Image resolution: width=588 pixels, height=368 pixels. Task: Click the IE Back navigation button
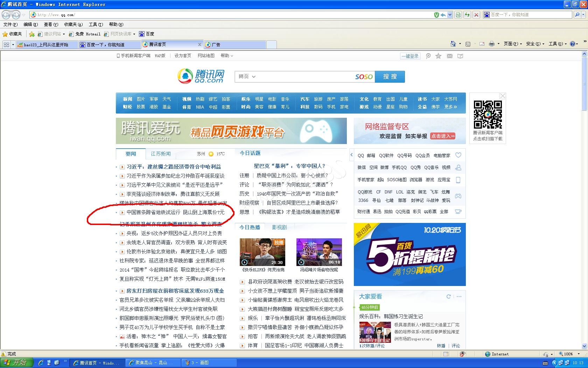6,15
